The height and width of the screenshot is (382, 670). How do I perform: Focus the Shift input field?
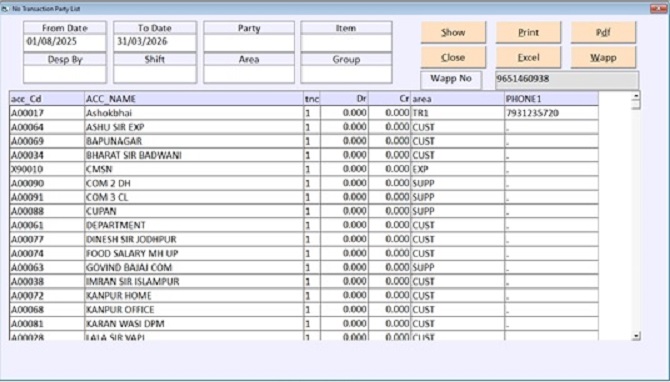tap(155, 74)
